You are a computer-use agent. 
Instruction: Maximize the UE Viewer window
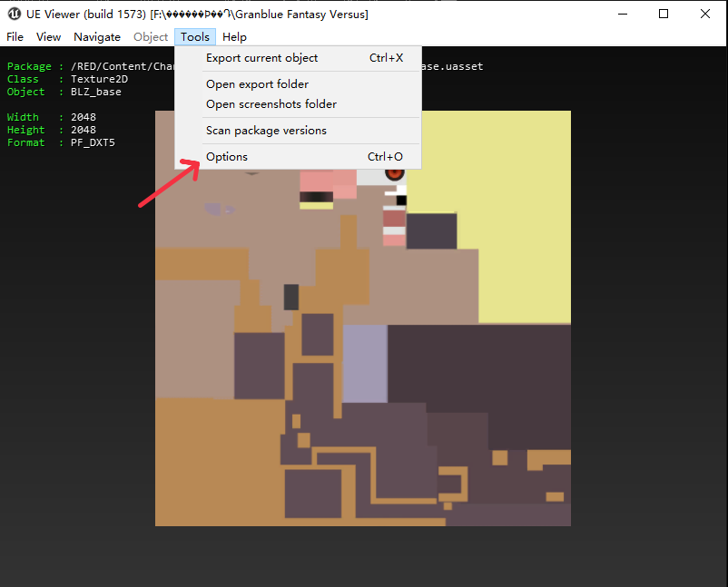[x=664, y=14]
